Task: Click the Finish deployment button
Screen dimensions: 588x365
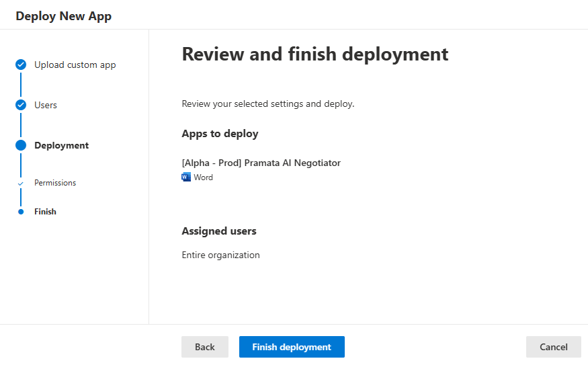Action: [292, 347]
